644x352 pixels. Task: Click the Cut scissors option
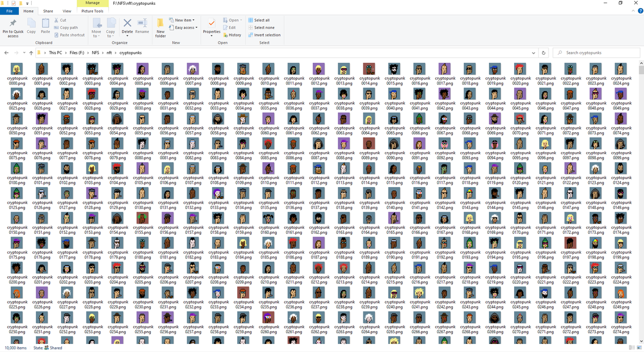(60, 20)
